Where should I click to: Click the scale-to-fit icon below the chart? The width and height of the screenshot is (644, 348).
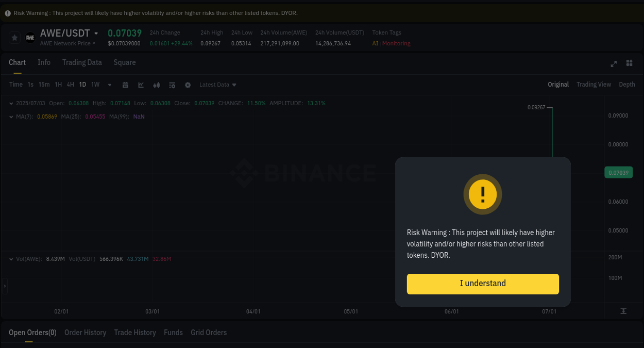coord(623,311)
